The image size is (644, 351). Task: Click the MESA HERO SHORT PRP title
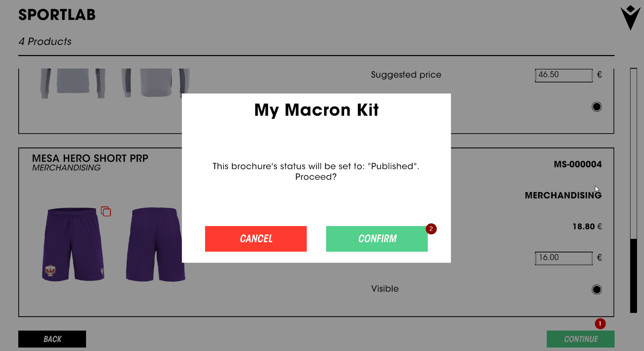pyautogui.click(x=90, y=158)
